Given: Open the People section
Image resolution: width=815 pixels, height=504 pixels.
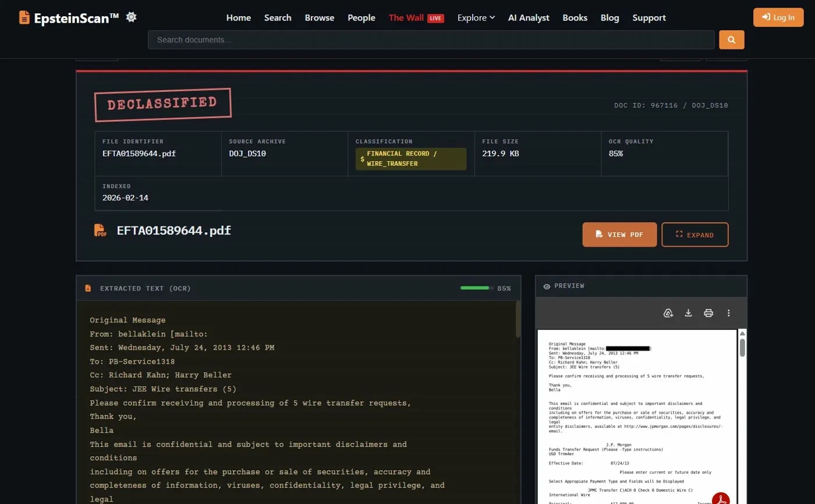Looking at the screenshot, I should [x=362, y=17].
